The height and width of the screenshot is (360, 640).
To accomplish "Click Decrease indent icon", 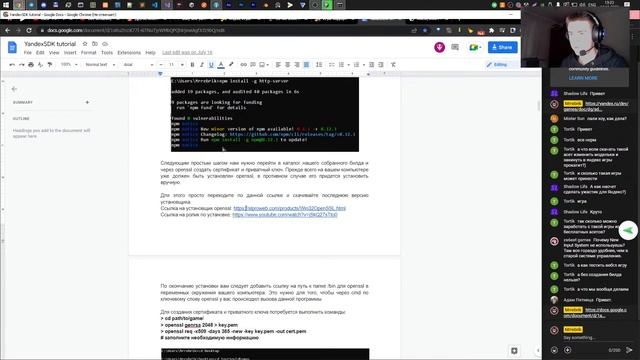I will tap(371, 64).
